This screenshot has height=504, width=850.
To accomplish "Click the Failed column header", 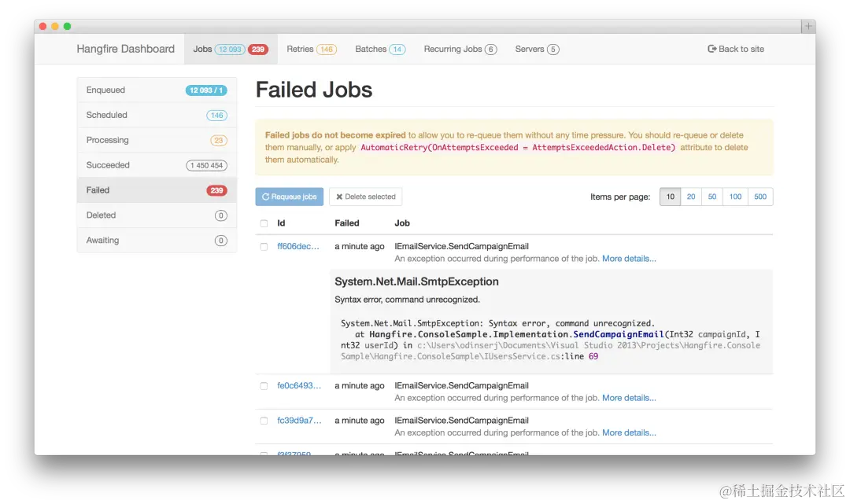I will 347,223.
